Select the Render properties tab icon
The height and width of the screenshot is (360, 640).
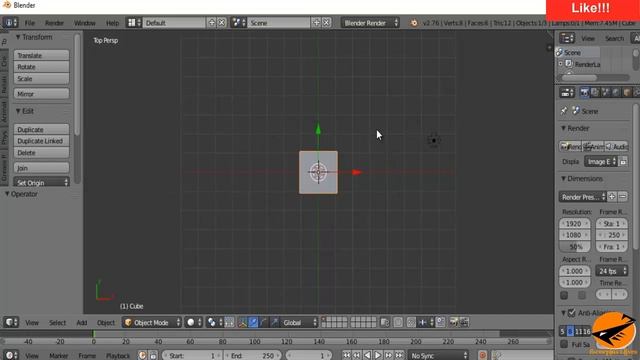[584, 93]
